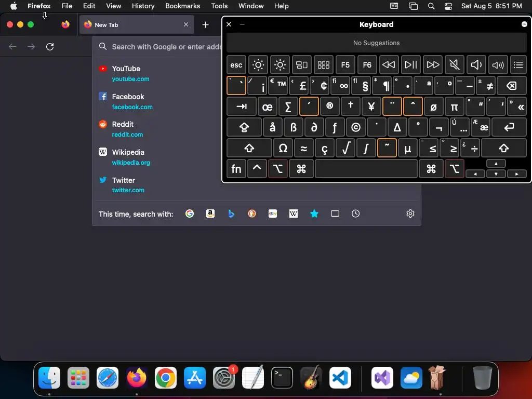Launch Terminal from the Dock

282,378
